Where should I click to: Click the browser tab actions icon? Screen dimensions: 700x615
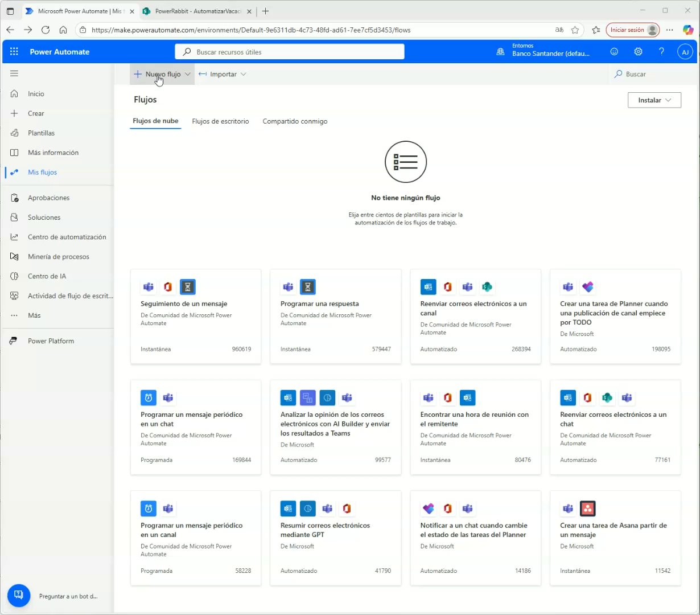10,11
